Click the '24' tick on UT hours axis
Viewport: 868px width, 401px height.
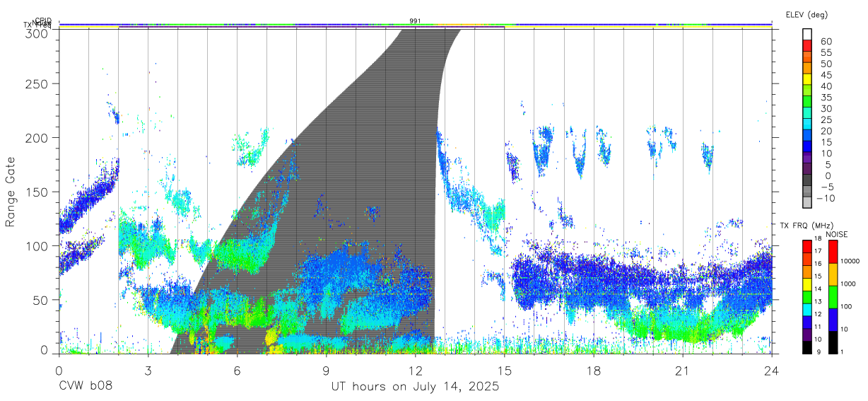(772, 371)
